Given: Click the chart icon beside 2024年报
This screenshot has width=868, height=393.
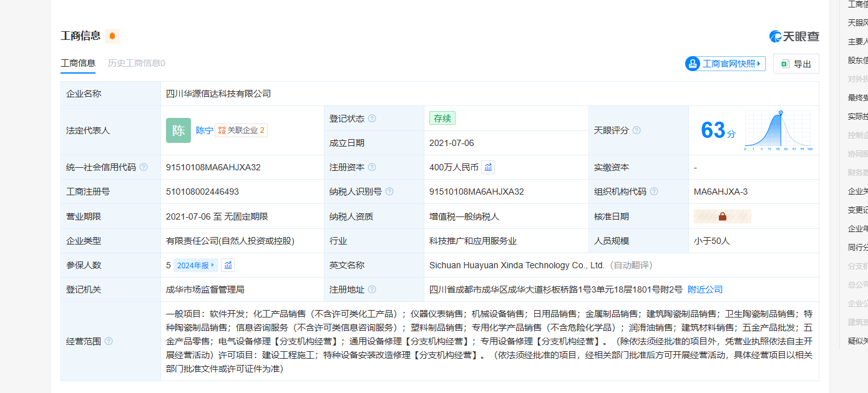Looking at the screenshot, I should (x=228, y=265).
